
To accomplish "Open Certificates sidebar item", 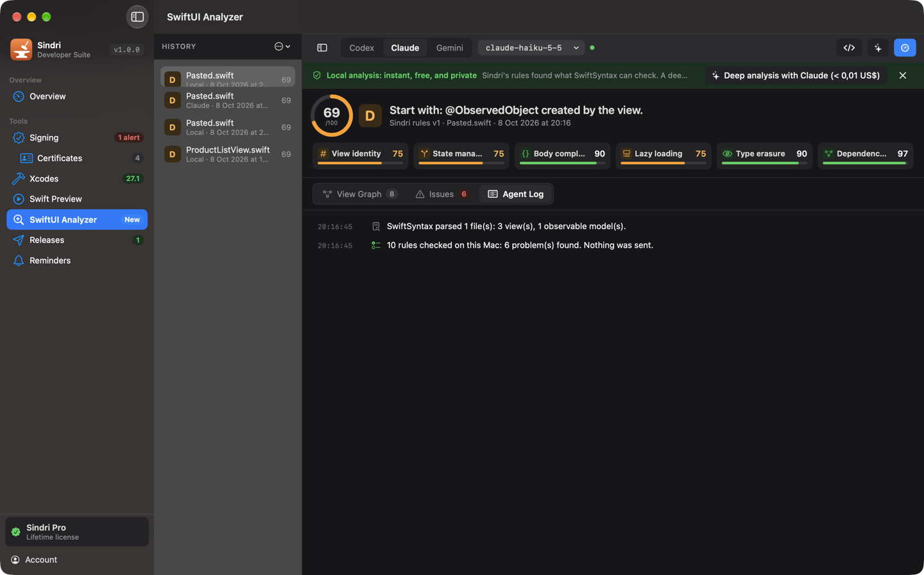I will click(x=77, y=158).
